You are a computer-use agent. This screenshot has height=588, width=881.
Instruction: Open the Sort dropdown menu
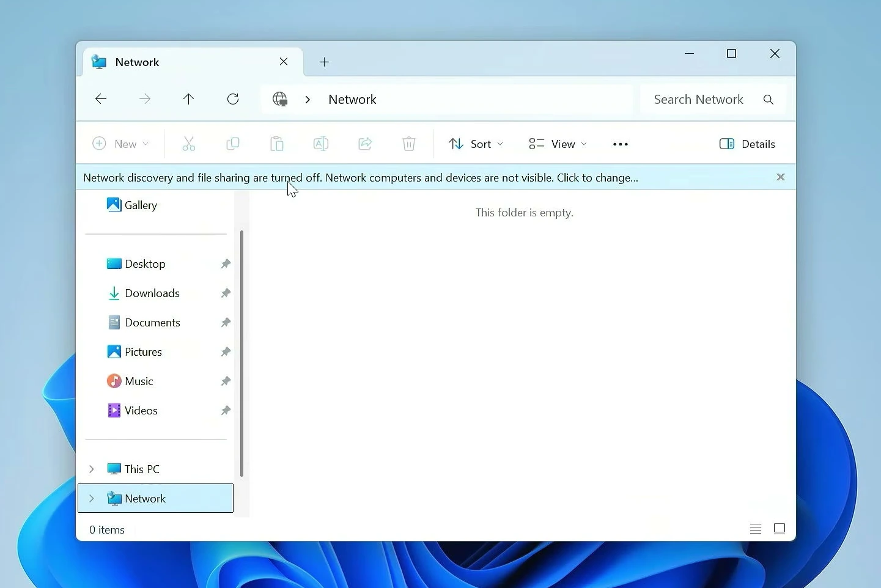(x=476, y=144)
